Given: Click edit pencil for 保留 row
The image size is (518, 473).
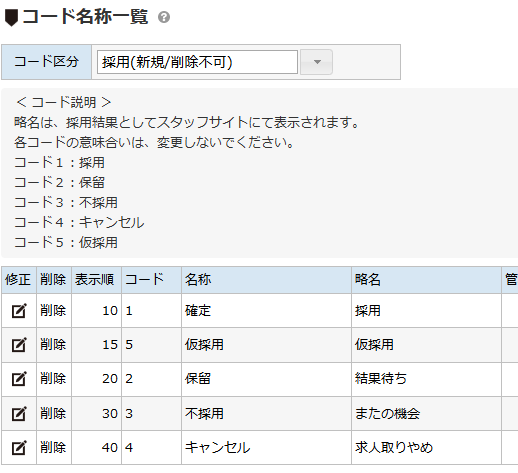Looking at the screenshot, I should click(19, 379).
